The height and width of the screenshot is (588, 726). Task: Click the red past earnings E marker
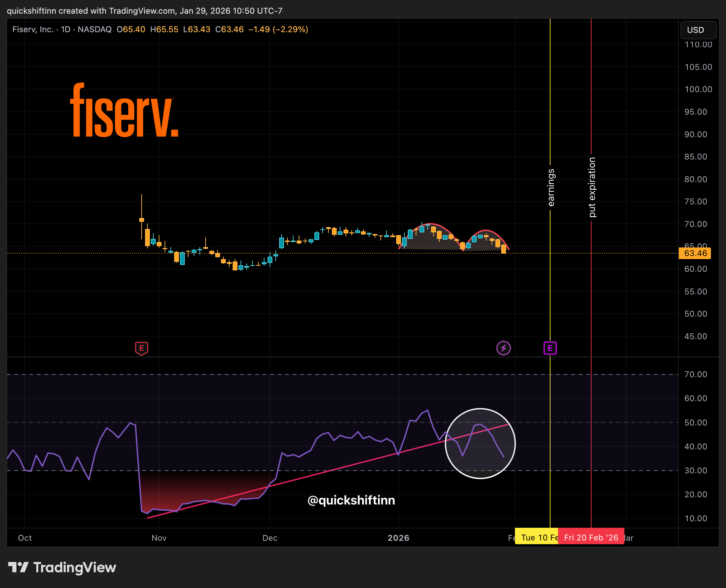point(142,348)
